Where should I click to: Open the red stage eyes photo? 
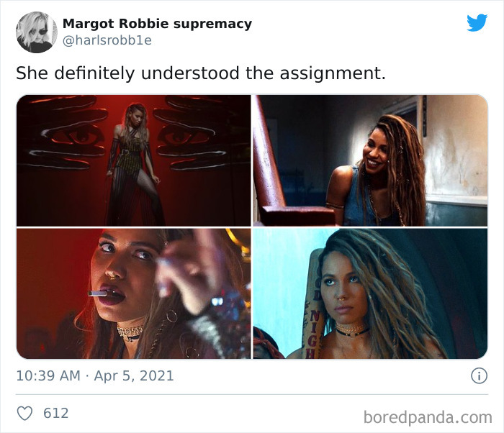(134, 160)
